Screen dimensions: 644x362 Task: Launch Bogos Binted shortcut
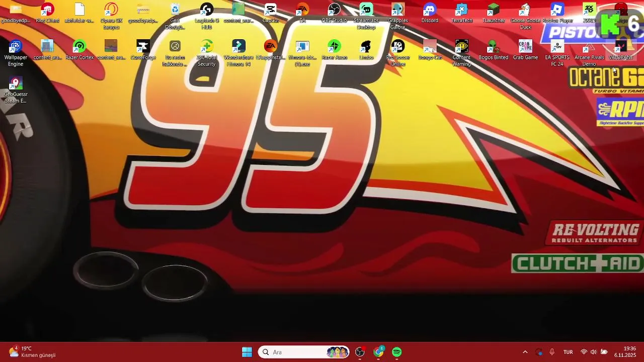[494, 50]
